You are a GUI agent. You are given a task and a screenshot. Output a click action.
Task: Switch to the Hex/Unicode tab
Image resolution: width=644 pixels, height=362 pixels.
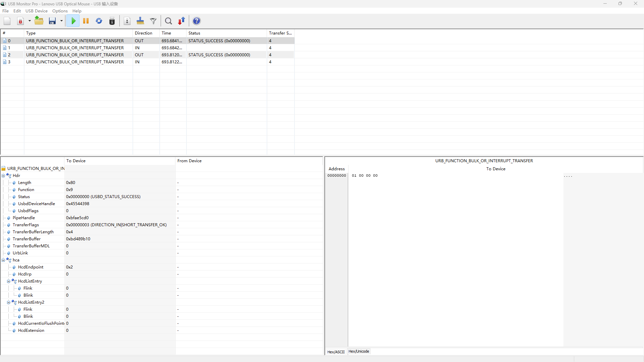tap(359, 351)
